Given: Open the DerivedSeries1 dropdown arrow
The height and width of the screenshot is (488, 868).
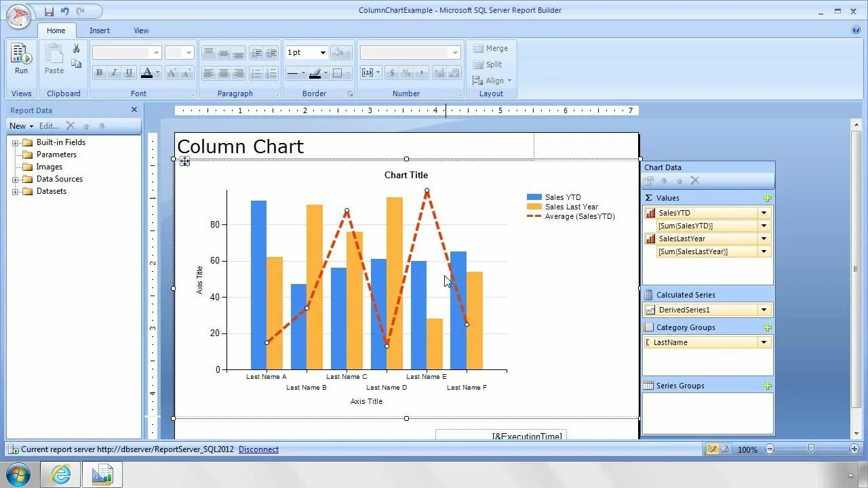Looking at the screenshot, I should 764,310.
